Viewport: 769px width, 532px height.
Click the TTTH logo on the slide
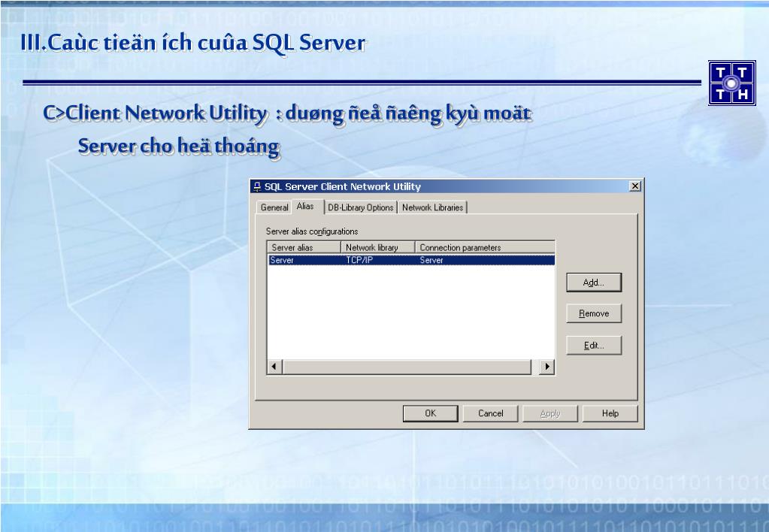[731, 83]
